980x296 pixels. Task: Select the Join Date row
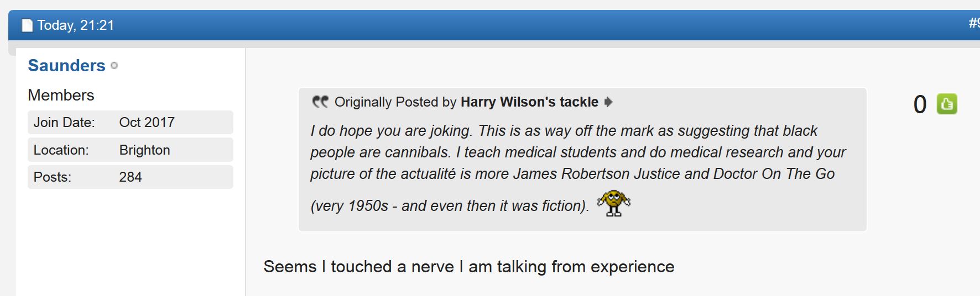click(131, 122)
